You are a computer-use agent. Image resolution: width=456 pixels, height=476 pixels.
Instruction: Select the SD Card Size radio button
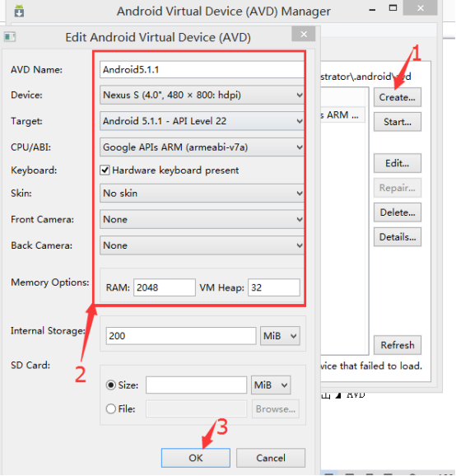111,385
